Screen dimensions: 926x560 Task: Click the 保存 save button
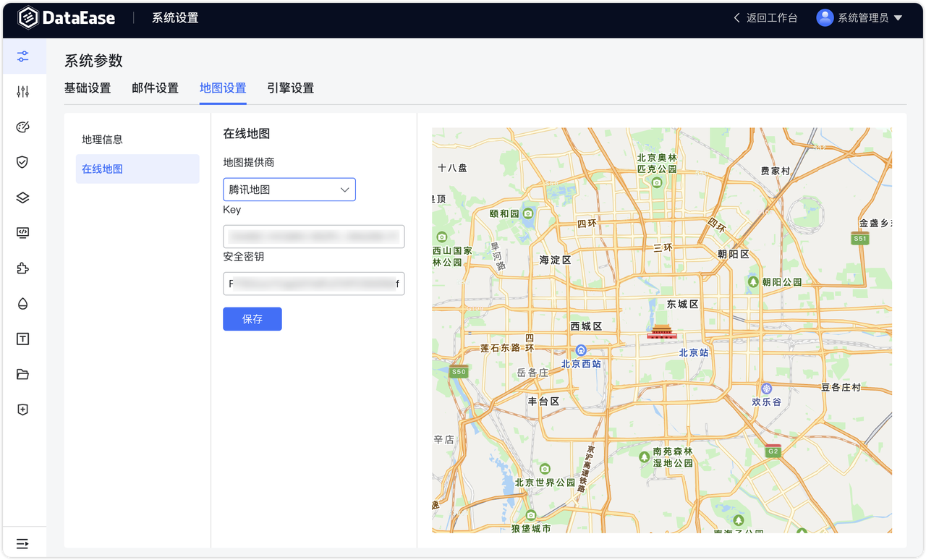point(252,318)
